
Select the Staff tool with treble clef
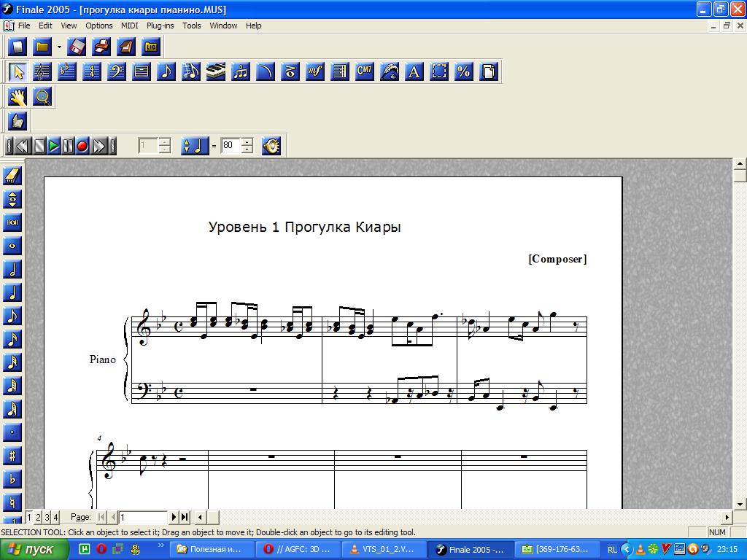pos(42,71)
